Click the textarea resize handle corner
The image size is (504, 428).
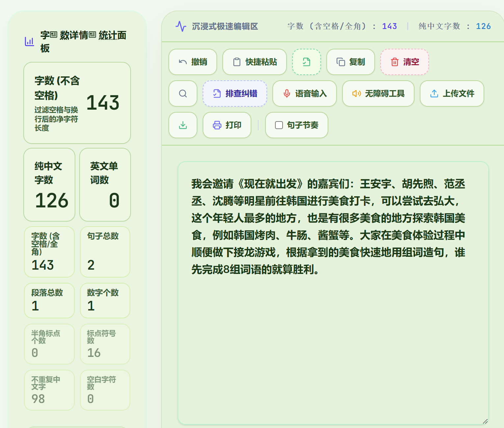coord(485,421)
